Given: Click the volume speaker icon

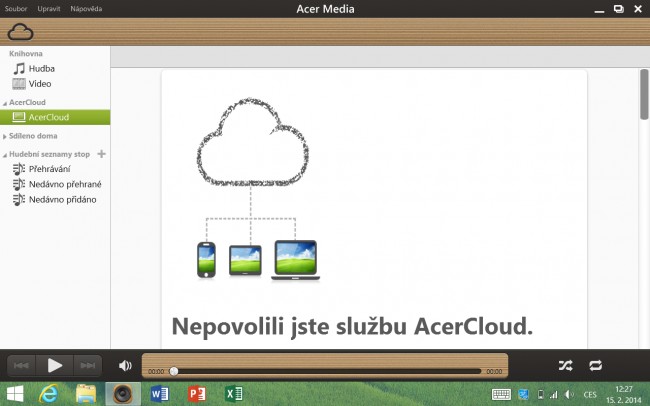Looking at the screenshot, I should tap(125, 365).
